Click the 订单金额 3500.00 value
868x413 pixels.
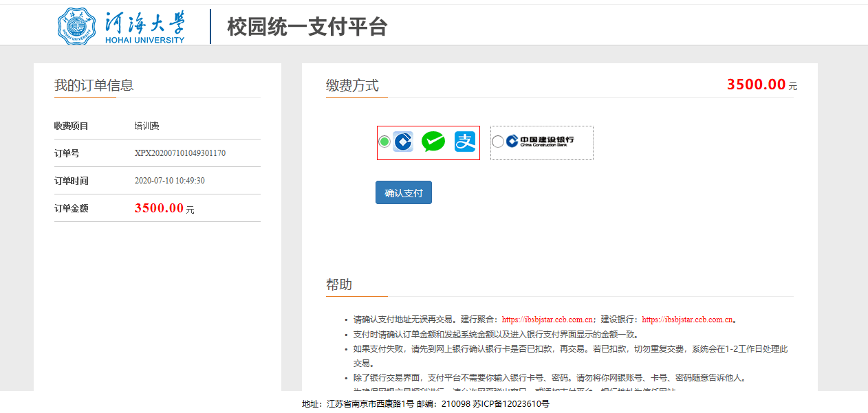tap(159, 208)
